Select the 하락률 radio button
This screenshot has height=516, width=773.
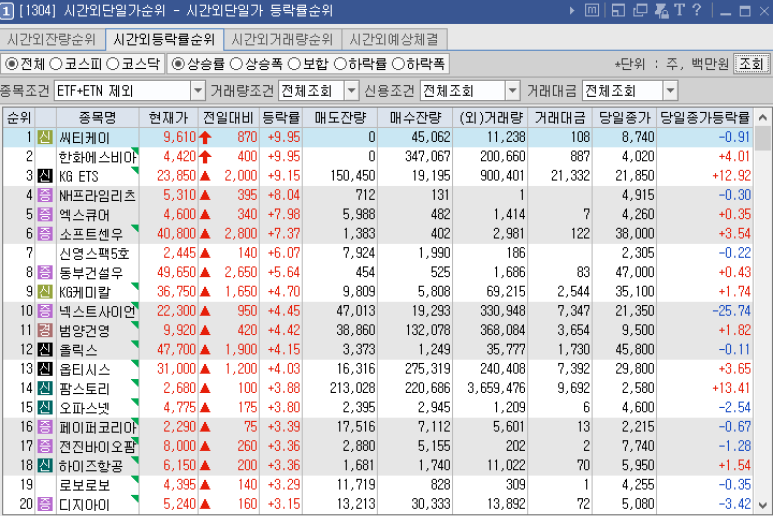tap(341, 64)
